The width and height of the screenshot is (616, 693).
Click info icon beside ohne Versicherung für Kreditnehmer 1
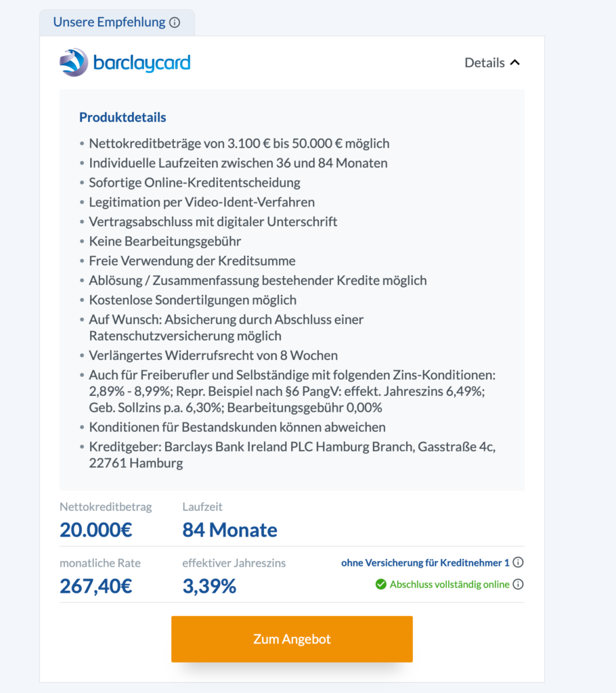tap(518, 562)
